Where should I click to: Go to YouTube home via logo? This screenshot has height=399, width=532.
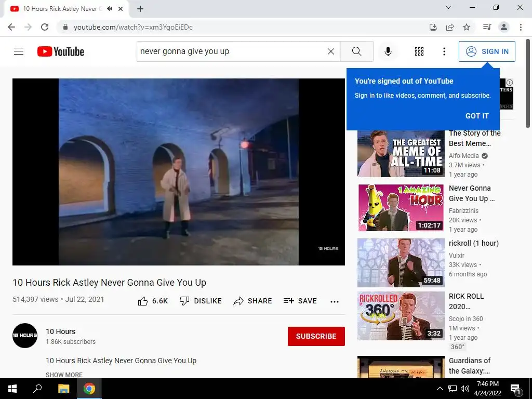point(61,51)
